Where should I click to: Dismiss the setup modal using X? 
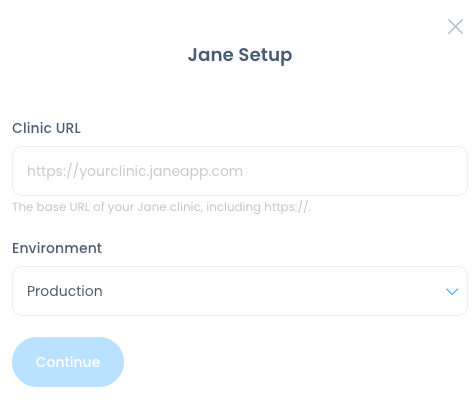click(x=455, y=27)
